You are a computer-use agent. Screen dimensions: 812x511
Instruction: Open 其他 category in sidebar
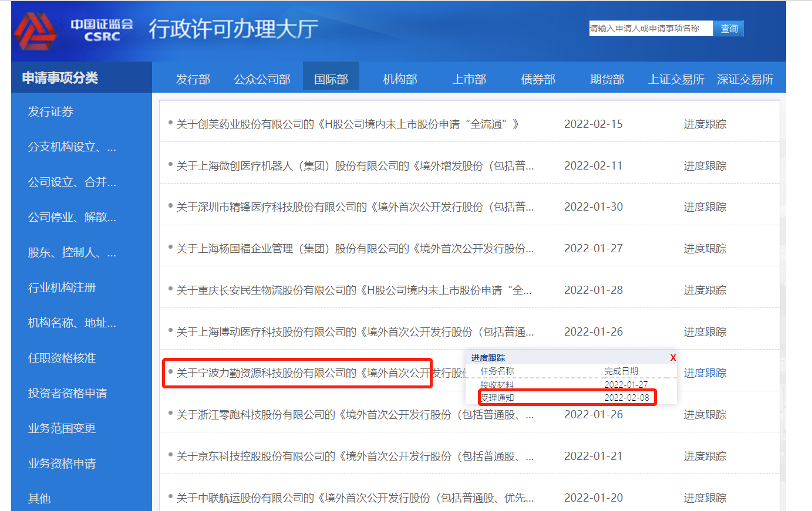39,499
